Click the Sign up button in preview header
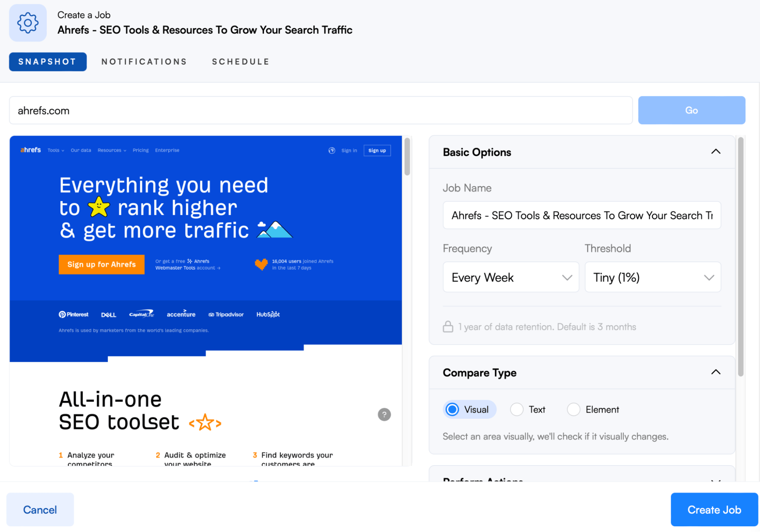760x532 pixels. coord(377,150)
